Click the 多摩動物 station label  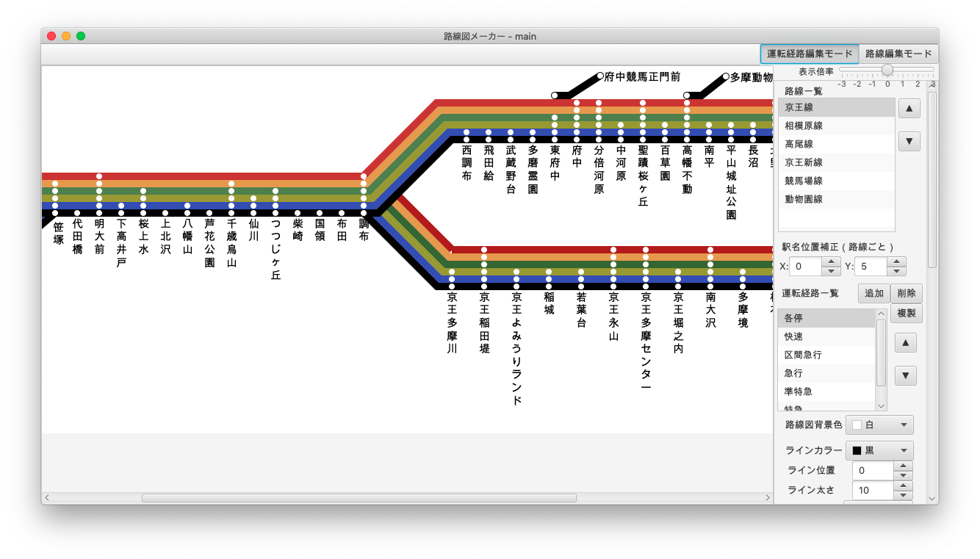(x=751, y=76)
